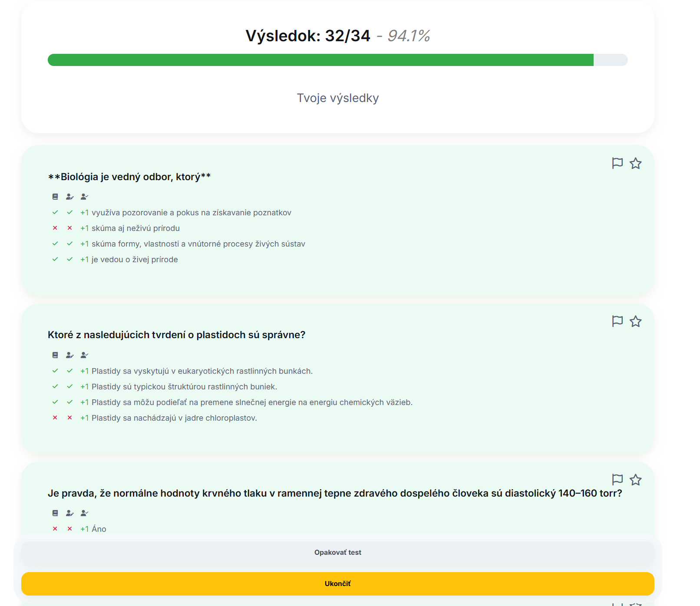Report the krvného tlaku question via flag icon
700x606 pixels.
(617, 480)
